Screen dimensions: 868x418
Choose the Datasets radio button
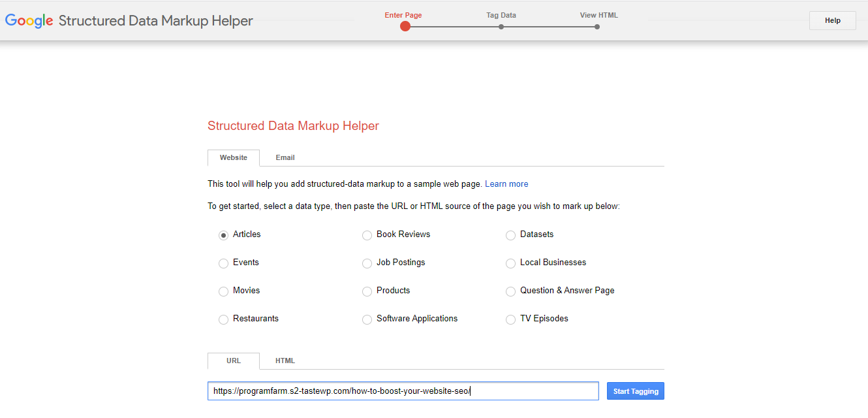tap(510, 235)
